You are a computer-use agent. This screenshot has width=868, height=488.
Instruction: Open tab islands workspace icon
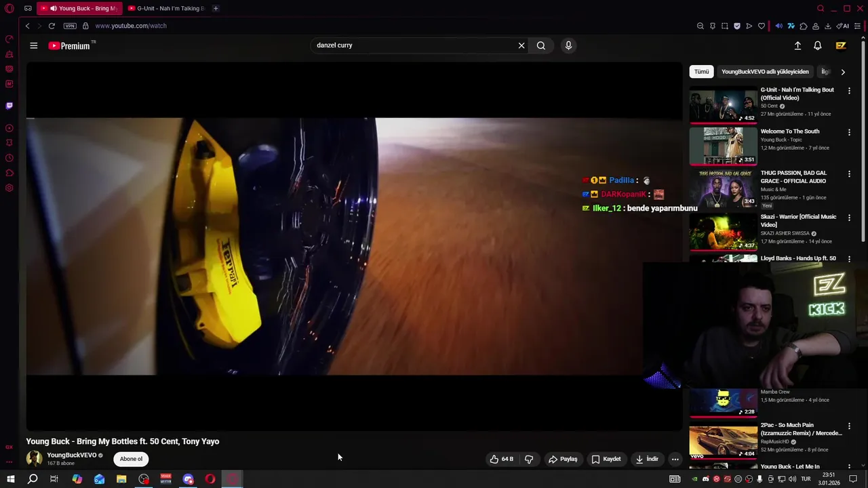(x=28, y=9)
